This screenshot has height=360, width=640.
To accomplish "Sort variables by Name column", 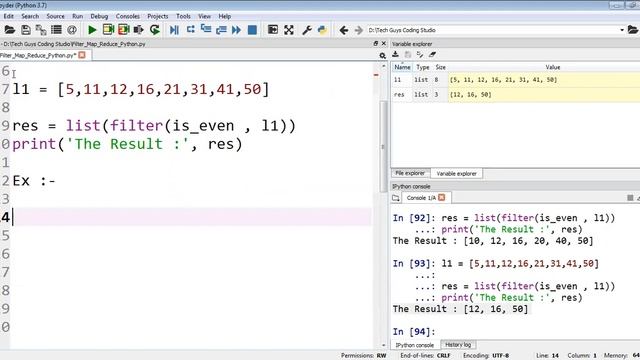I will (x=402, y=67).
